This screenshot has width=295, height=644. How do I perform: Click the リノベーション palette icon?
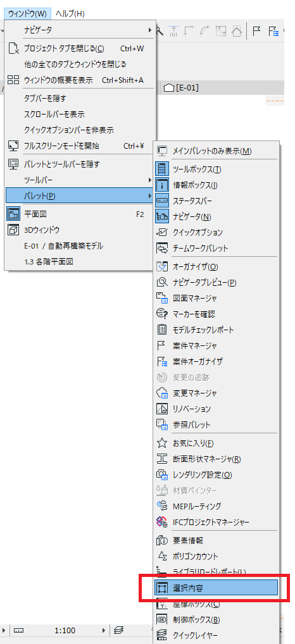click(162, 409)
